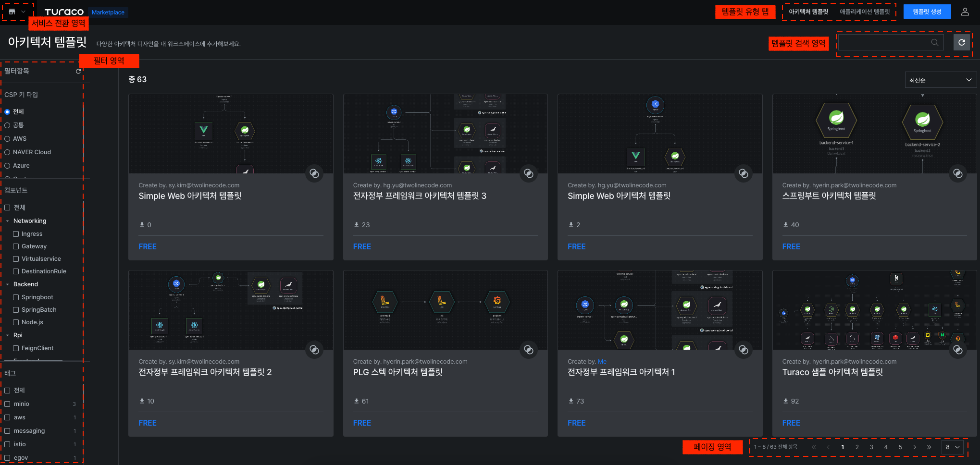This screenshot has width=980, height=465.
Task: Collapse the Backend tree group
Action: point(8,284)
